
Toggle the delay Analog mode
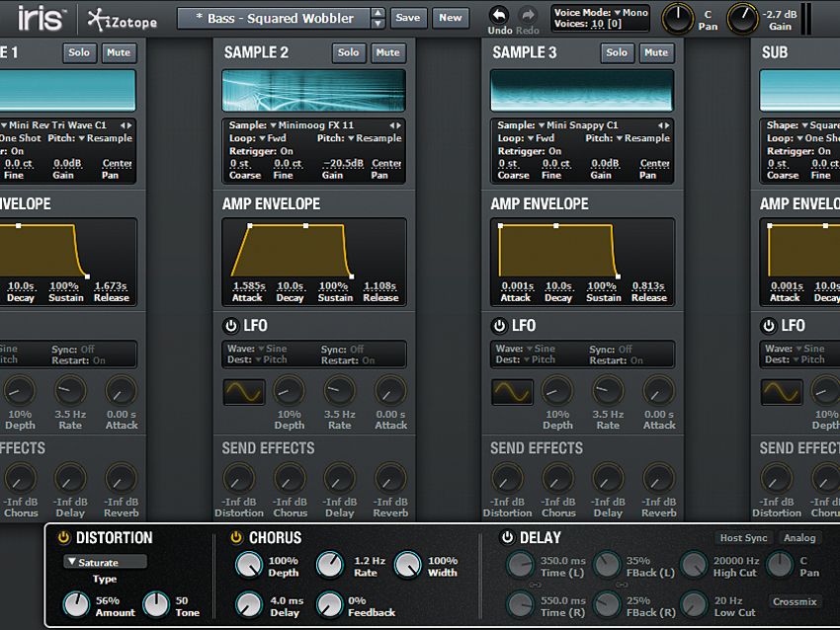coord(799,538)
